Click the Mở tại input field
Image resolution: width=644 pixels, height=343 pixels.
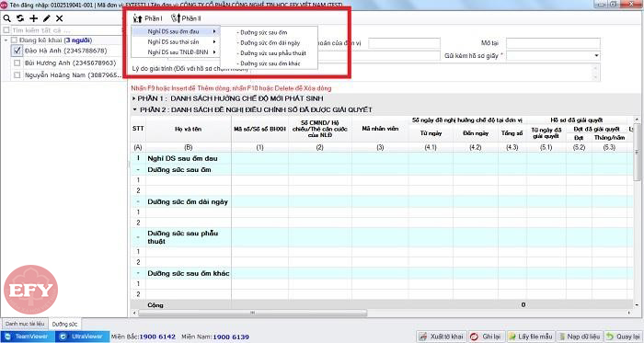(x=553, y=43)
